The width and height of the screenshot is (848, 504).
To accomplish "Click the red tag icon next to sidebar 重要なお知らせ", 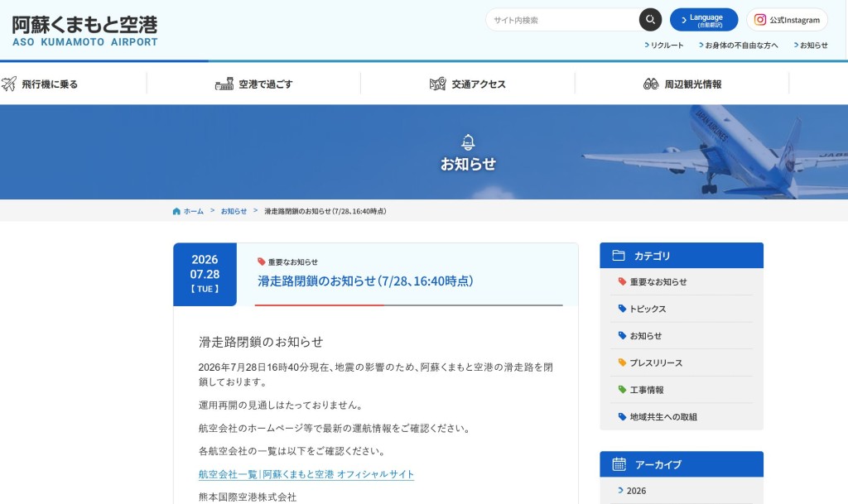I will pos(622,281).
